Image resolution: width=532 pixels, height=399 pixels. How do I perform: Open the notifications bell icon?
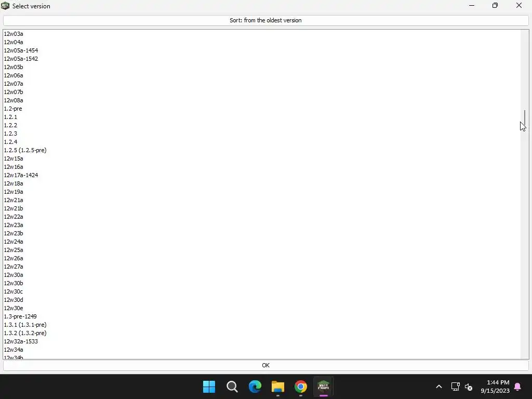click(518, 387)
